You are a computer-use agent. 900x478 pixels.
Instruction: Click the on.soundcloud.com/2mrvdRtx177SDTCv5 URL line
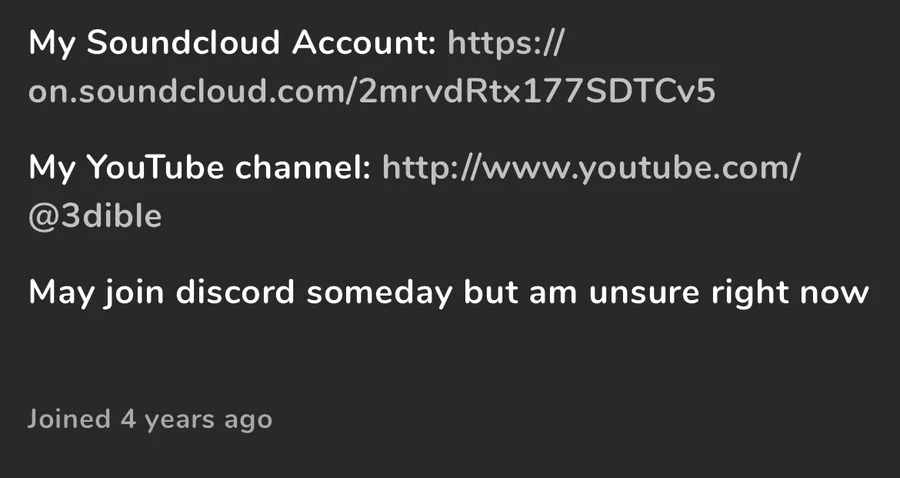pyautogui.click(x=371, y=91)
